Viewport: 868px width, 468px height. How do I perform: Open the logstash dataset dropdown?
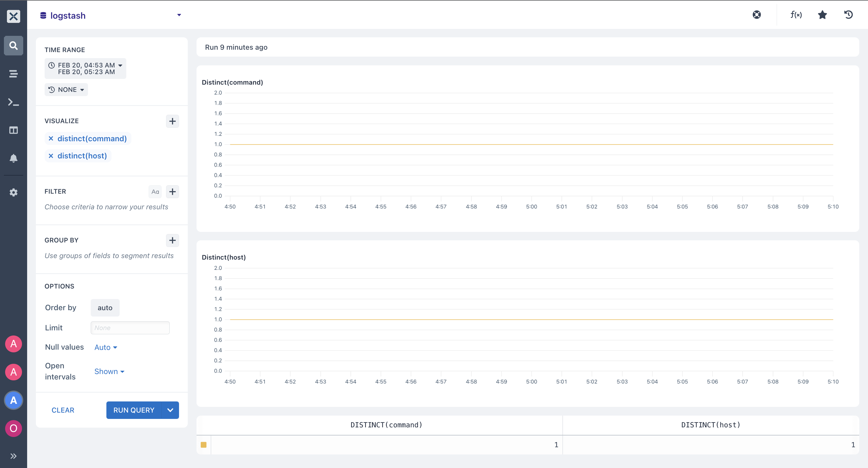click(x=111, y=15)
